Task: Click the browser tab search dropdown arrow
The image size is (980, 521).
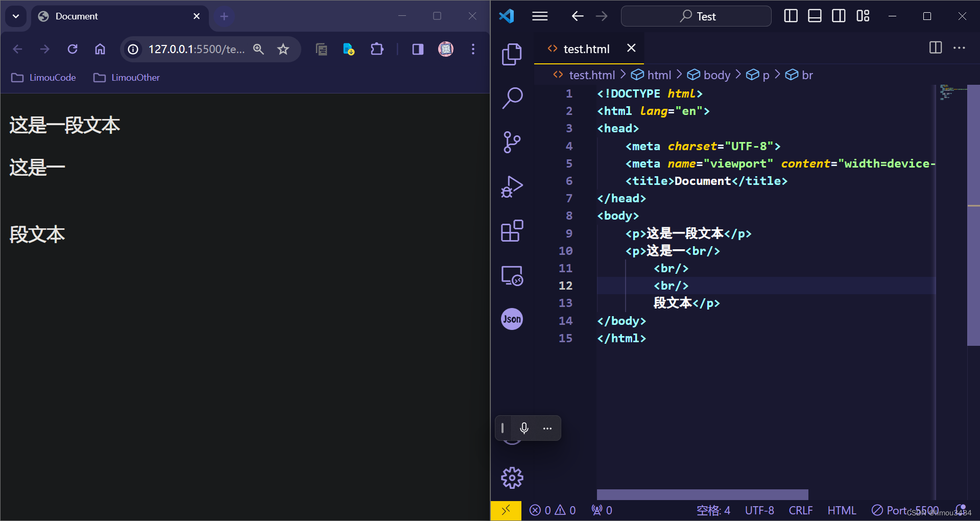Action: 16,16
